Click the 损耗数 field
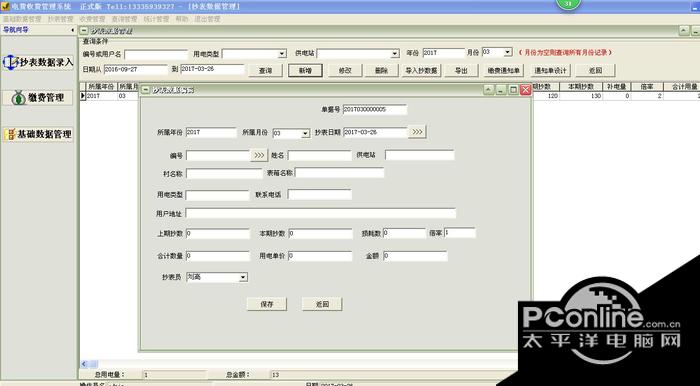Viewport: 700px width, 386px height. pyautogui.click(x=404, y=233)
